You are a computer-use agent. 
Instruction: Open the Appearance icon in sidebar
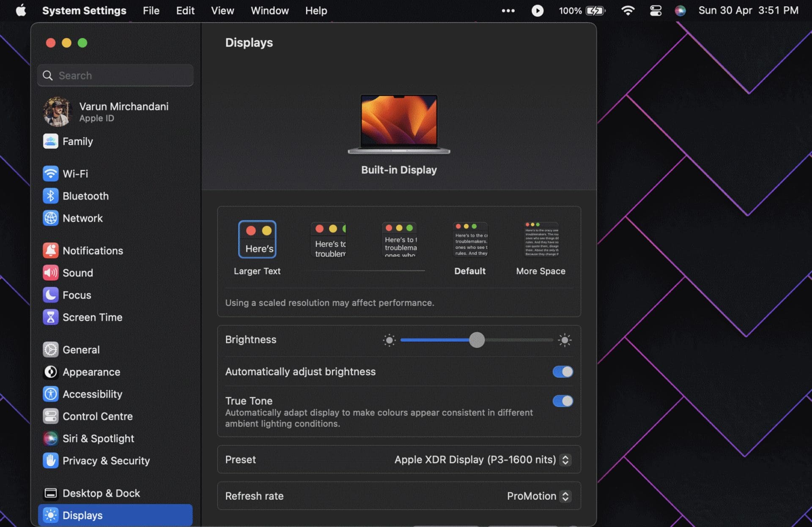(50, 372)
